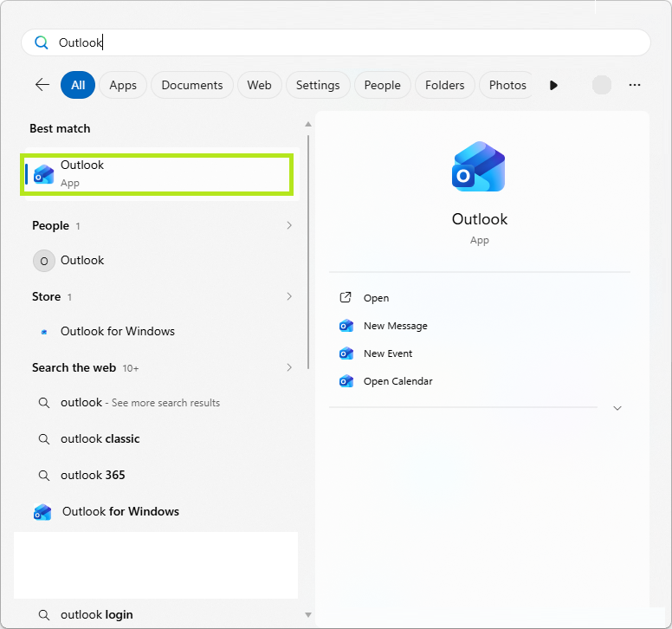Image resolution: width=672 pixels, height=629 pixels.
Task: Click the Open launch icon in details pane
Action: pos(346,297)
